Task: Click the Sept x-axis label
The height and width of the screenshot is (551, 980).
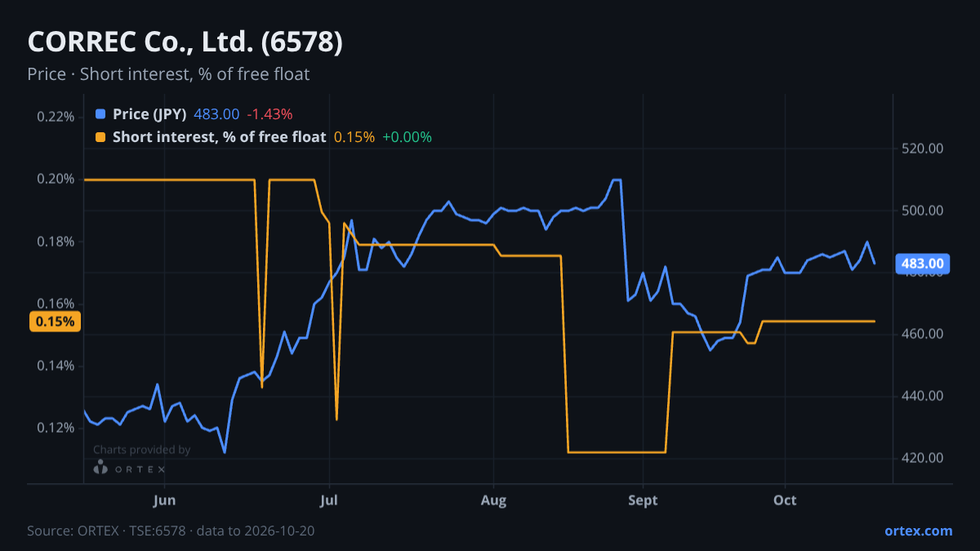Action: [643, 500]
